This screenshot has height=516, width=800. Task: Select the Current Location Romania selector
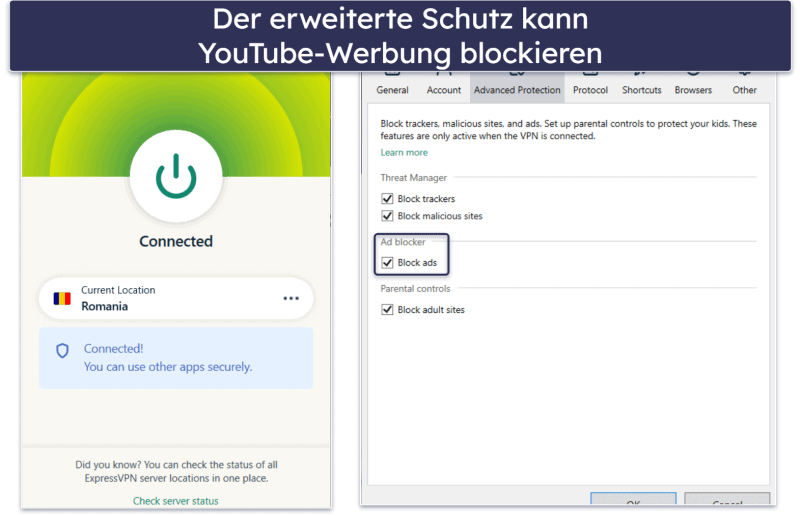click(176, 299)
